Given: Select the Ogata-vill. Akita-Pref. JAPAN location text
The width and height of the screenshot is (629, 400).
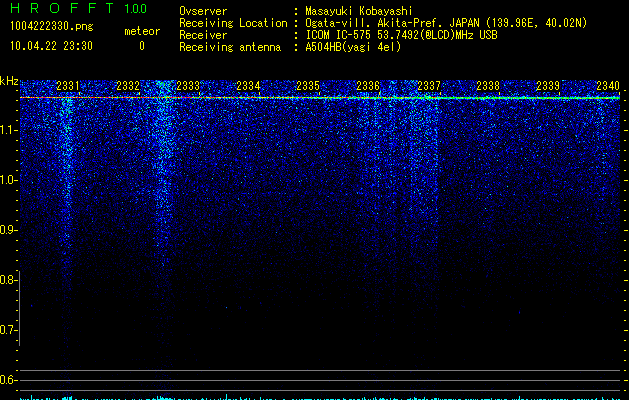Looking at the screenshot, I should 446,23.
